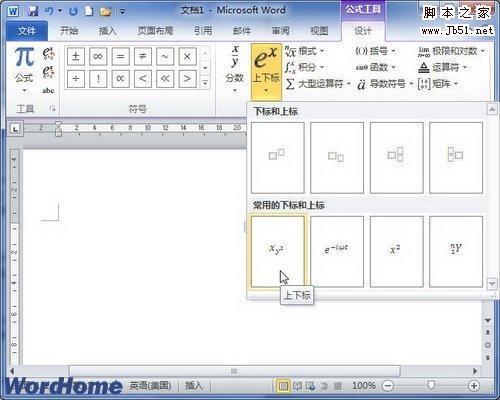
Task: Click the zoom out minus button
Action: click(388, 386)
